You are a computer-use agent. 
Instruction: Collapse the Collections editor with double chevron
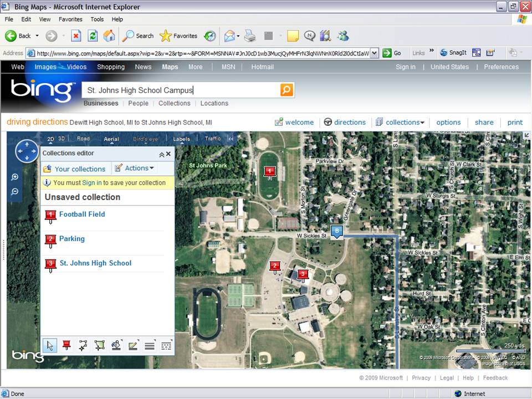[x=161, y=155]
